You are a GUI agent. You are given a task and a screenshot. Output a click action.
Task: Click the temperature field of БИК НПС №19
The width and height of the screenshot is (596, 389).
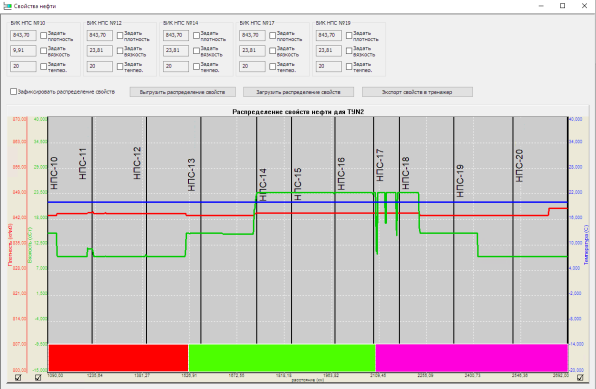[329, 67]
